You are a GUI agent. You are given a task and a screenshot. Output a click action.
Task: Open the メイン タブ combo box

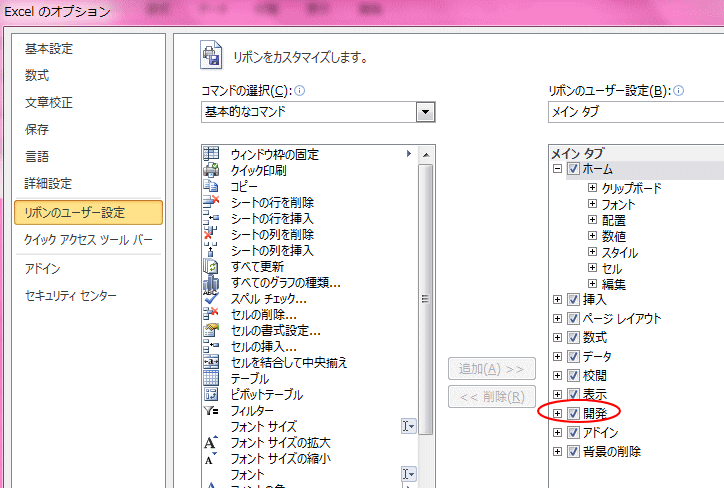coord(636,112)
